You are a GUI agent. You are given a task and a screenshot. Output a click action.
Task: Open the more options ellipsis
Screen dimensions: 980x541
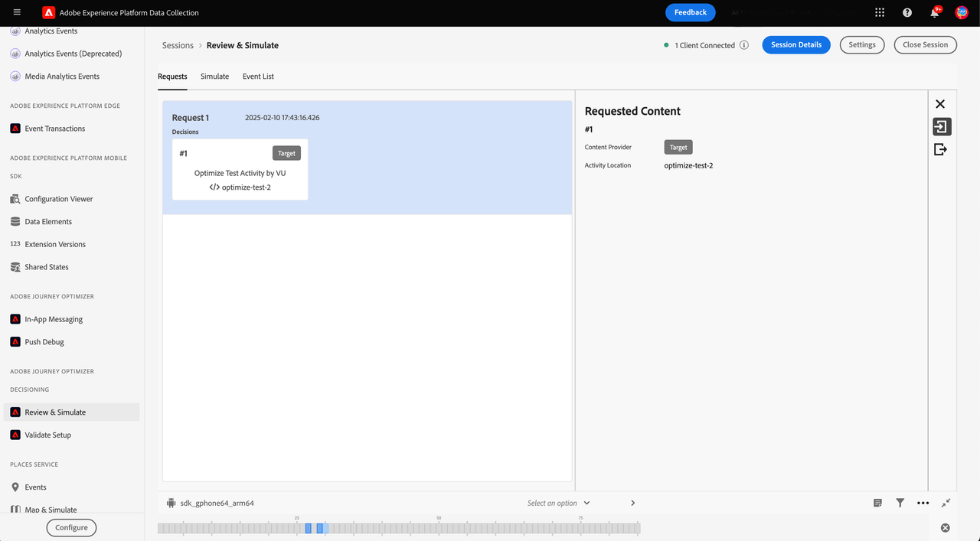click(923, 503)
